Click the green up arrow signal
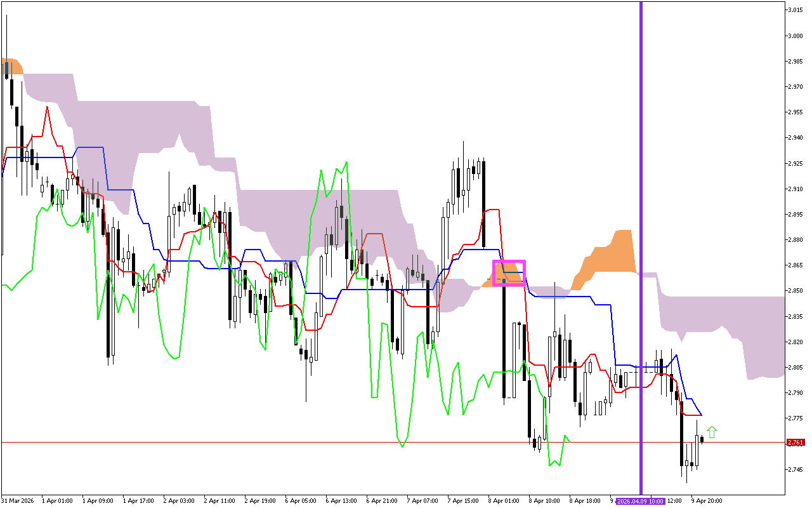This screenshot has width=812, height=508. click(x=712, y=432)
